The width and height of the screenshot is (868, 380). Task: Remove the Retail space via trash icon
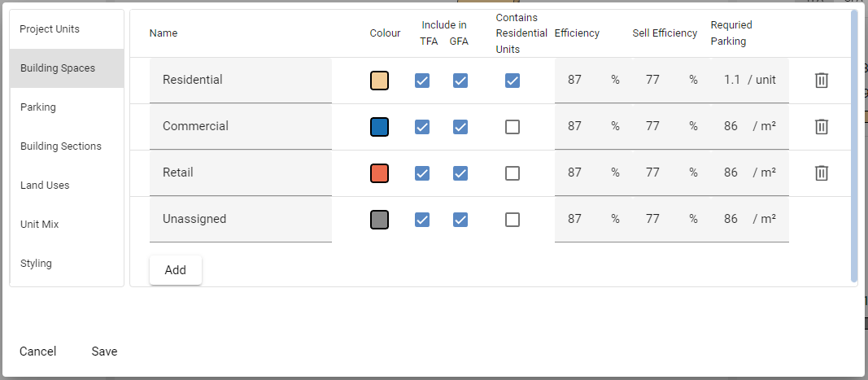click(x=822, y=173)
